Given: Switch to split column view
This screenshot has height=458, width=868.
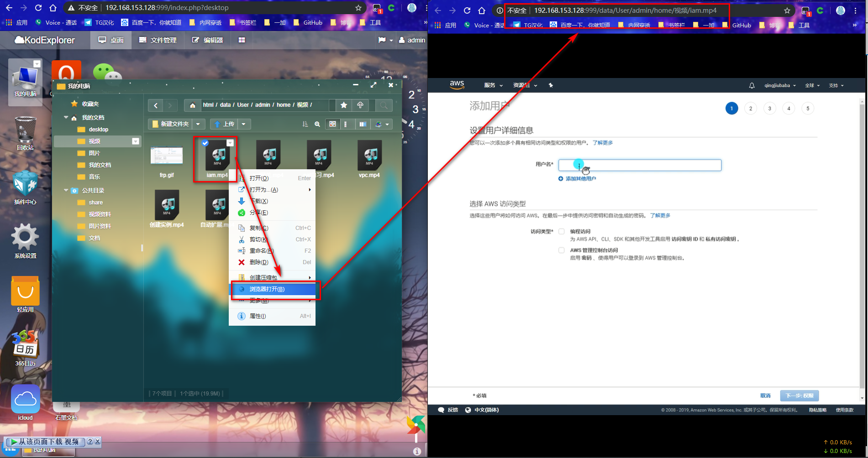Looking at the screenshot, I should [x=363, y=124].
